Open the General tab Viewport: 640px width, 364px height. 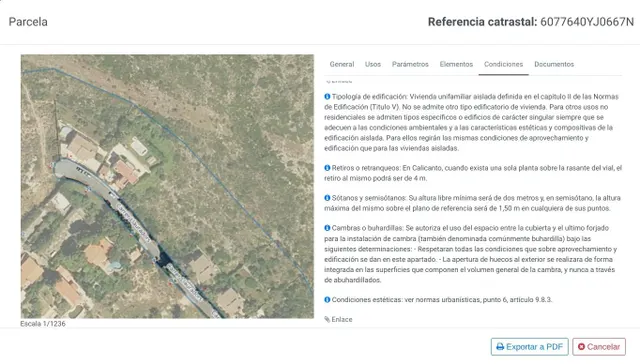342,64
